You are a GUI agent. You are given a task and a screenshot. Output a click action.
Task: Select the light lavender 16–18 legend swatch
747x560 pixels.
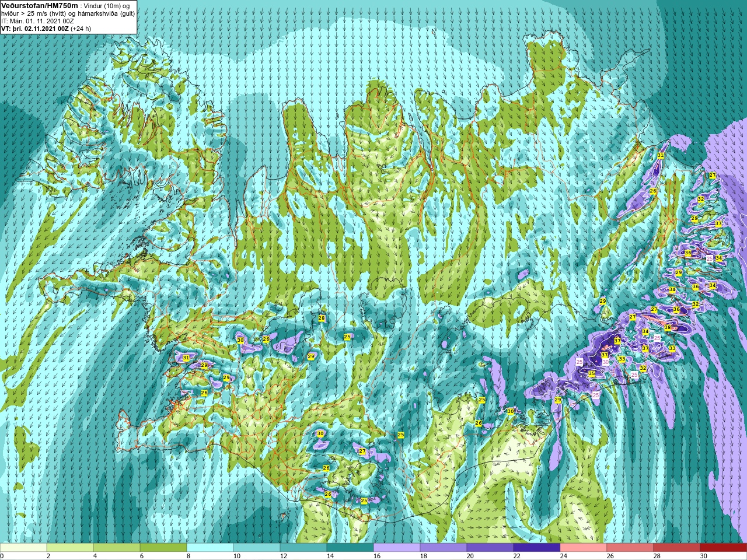coord(397,548)
